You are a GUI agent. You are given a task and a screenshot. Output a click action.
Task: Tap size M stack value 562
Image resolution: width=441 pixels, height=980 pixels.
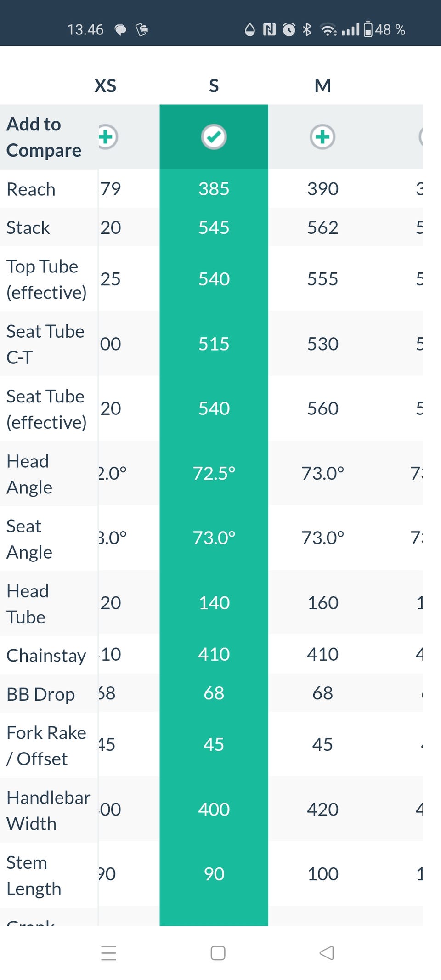tap(322, 228)
